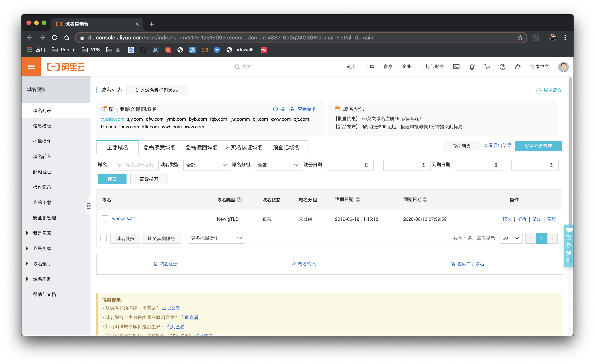Select the whoosis.art row checkbox
Image resolution: width=595 pixels, height=364 pixels.
coord(105,218)
